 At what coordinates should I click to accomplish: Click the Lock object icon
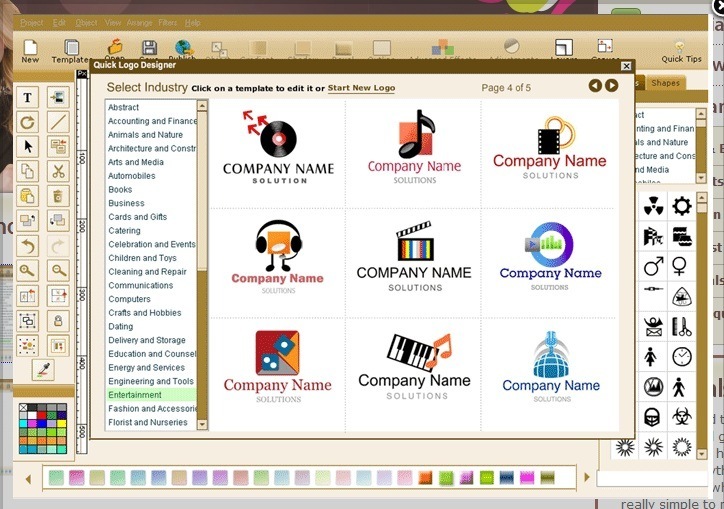pos(58,321)
